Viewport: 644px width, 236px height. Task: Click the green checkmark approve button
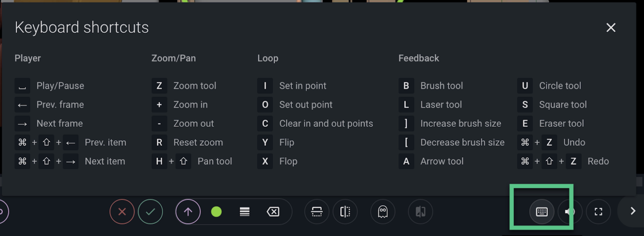(150, 212)
